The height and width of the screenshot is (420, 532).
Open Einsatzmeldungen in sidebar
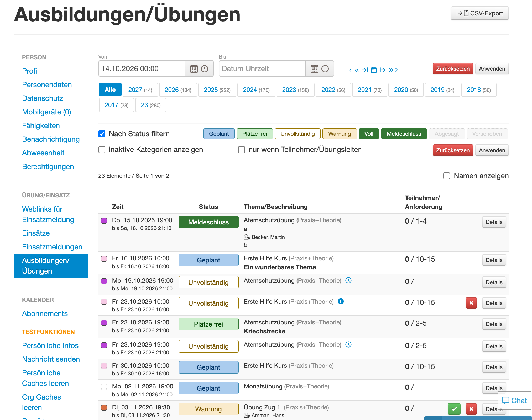(x=52, y=247)
